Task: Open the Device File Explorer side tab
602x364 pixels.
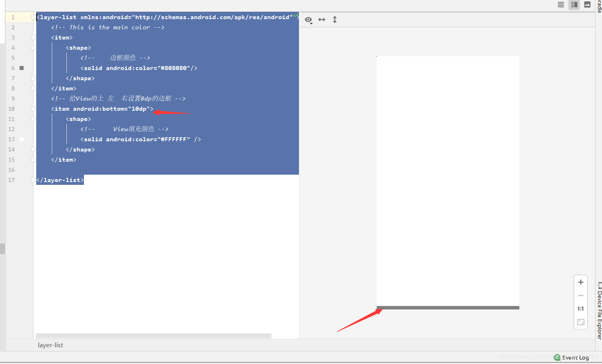Action: tap(600, 310)
